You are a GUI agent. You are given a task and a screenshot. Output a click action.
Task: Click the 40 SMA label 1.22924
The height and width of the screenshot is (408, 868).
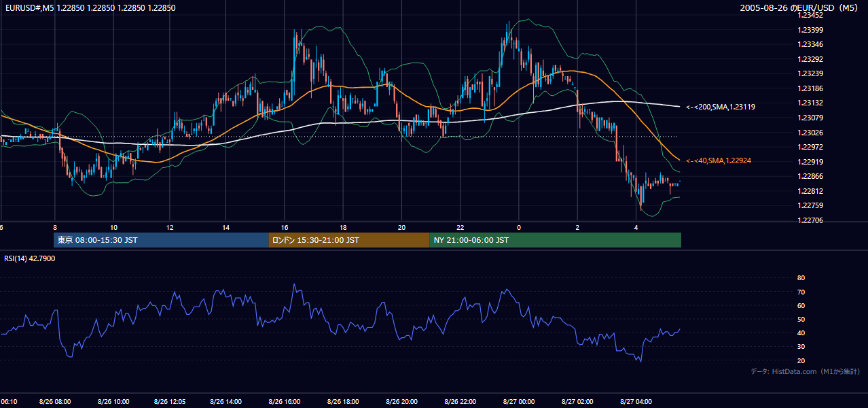(x=719, y=160)
